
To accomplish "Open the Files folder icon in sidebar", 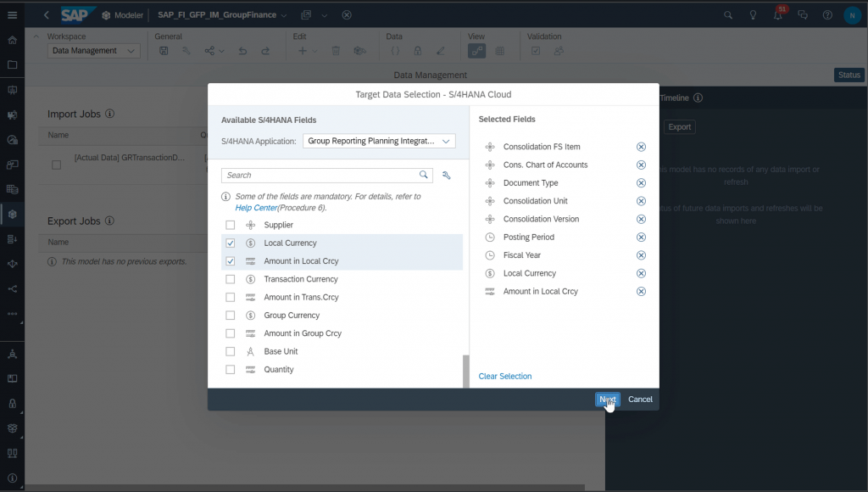I will (12, 64).
